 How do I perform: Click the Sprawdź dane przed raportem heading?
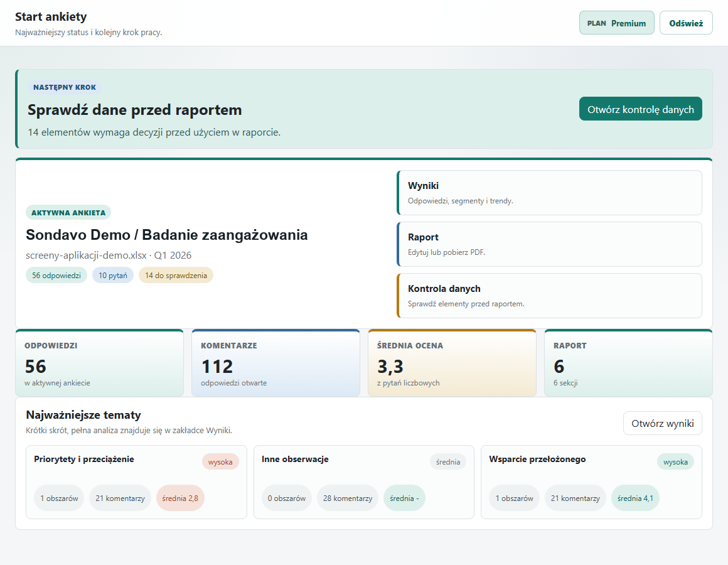[x=135, y=110]
